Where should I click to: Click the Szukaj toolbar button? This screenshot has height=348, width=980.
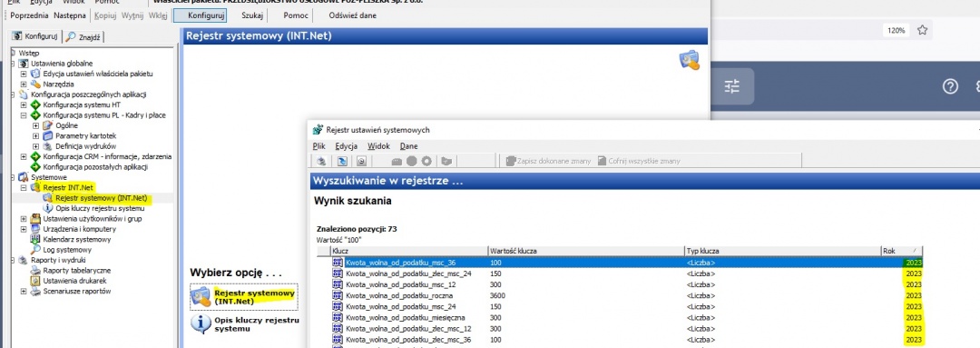pyautogui.click(x=252, y=15)
